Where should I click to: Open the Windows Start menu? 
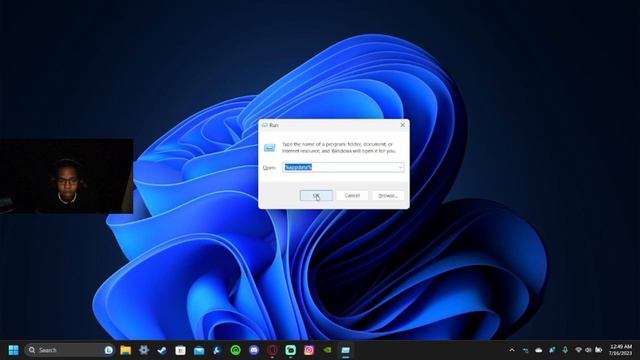pos(13,350)
